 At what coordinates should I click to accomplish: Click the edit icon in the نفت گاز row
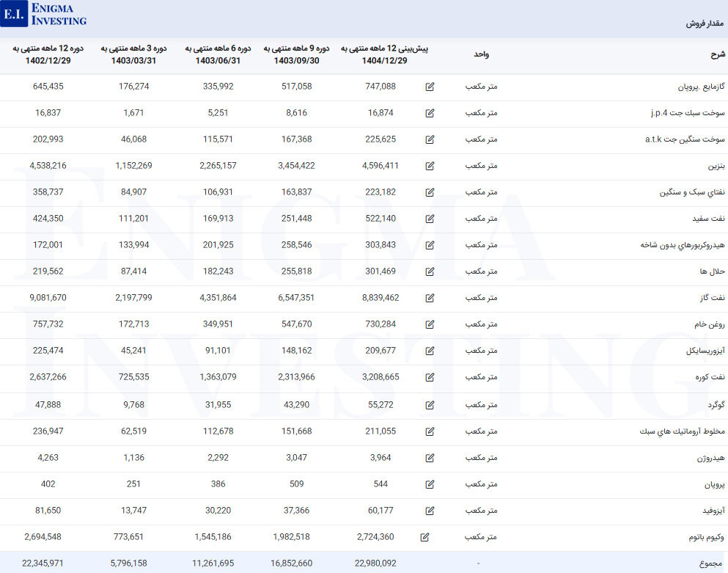430,299
